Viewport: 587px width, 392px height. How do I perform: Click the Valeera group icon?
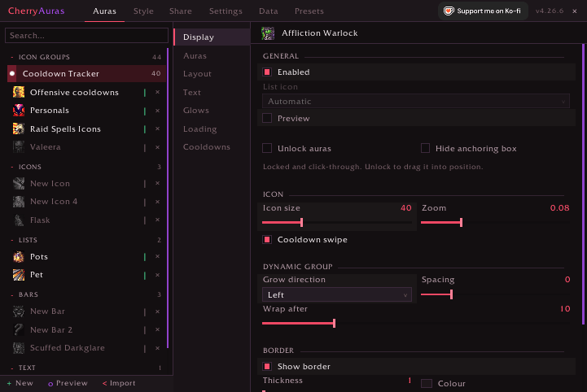pyautogui.click(x=19, y=147)
